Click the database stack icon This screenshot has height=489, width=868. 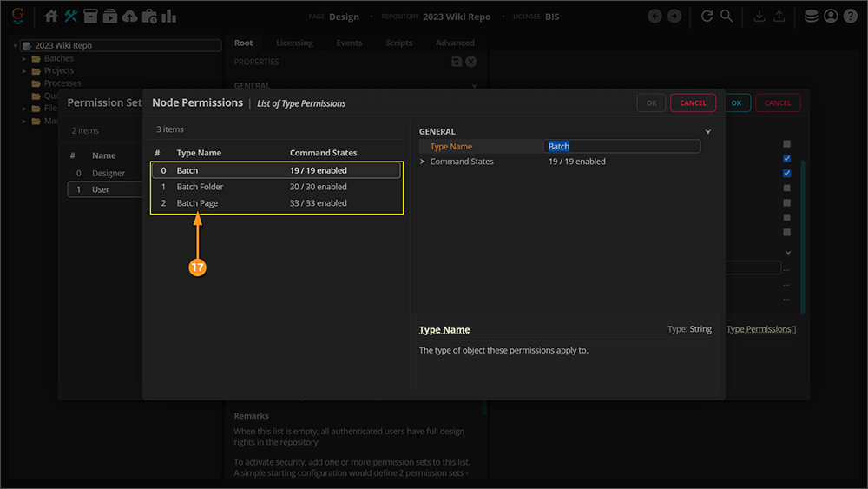click(x=811, y=17)
